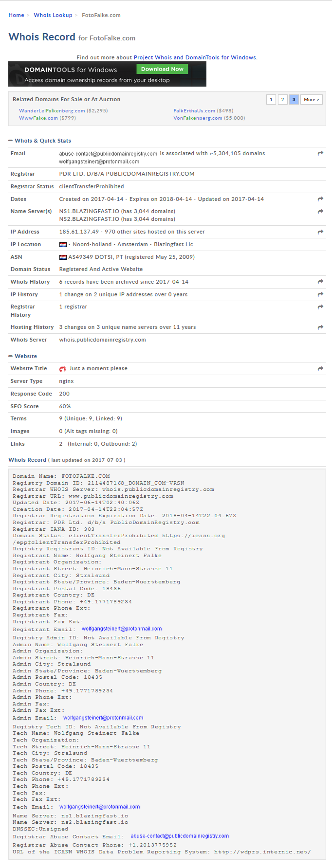Click More to show additional related domains

tap(311, 100)
